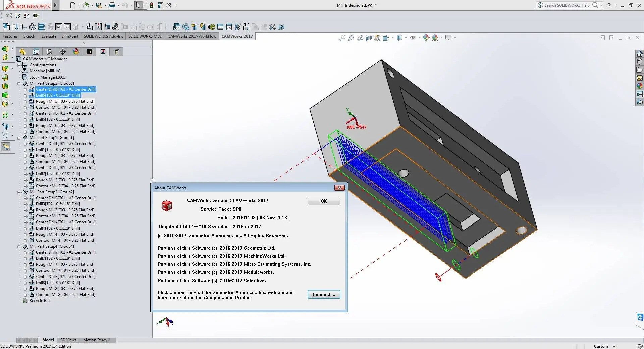Open the 3D Views bottom tab
The width and height of the screenshot is (644, 349).
click(68, 340)
